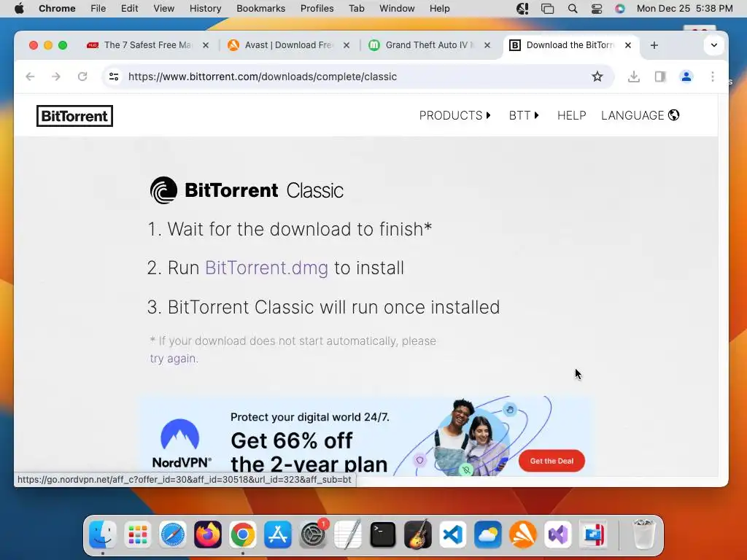Launch Terminal from the Dock
The width and height of the screenshot is (747, 560).
point(383,534)
